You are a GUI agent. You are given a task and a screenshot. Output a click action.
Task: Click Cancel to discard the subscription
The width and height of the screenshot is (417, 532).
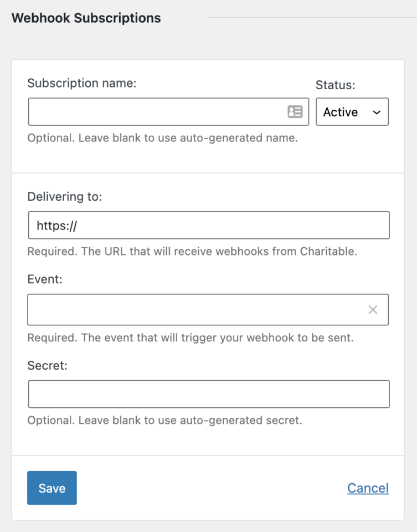(x=368, y=488)
